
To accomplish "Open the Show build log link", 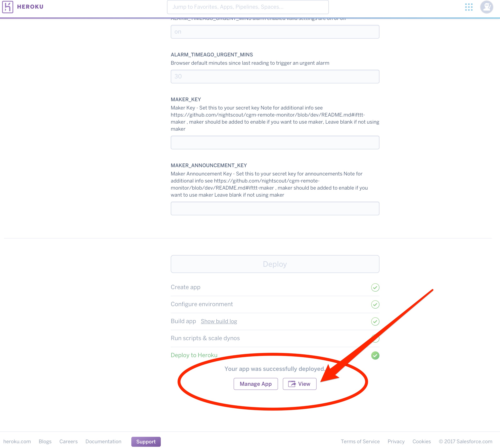I will click(219, 321).
